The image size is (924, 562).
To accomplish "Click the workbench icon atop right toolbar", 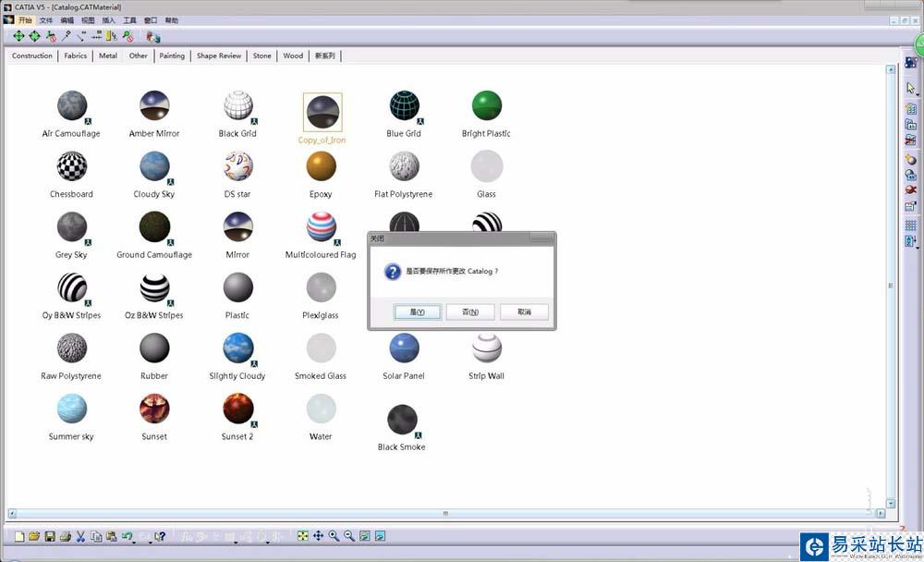I will (911, 63).
